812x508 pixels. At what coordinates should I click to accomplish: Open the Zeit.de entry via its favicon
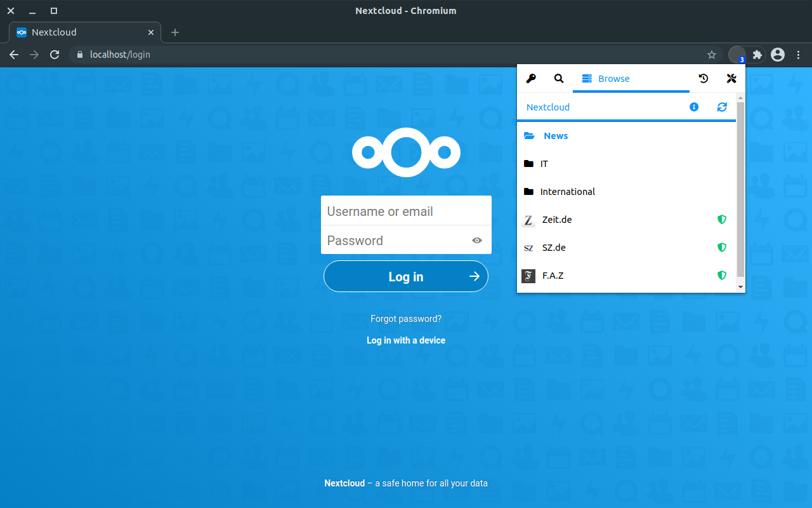coord(528,220)
